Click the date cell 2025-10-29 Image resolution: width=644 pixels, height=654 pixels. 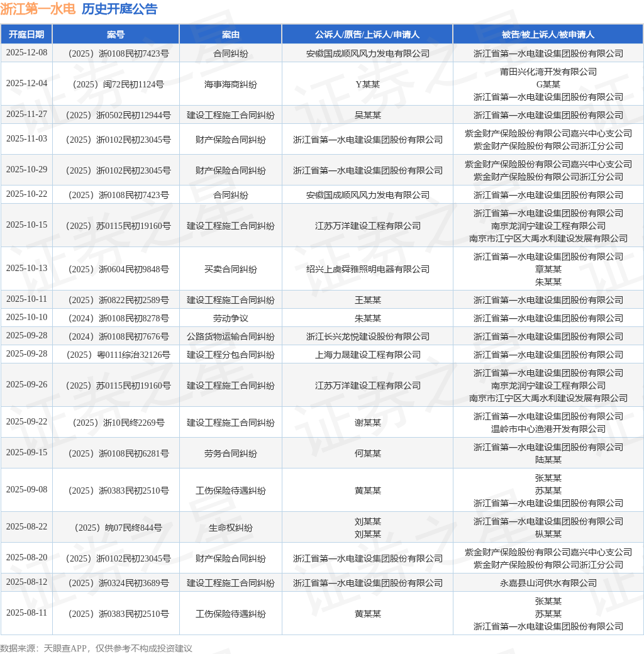tap(26, 170)
